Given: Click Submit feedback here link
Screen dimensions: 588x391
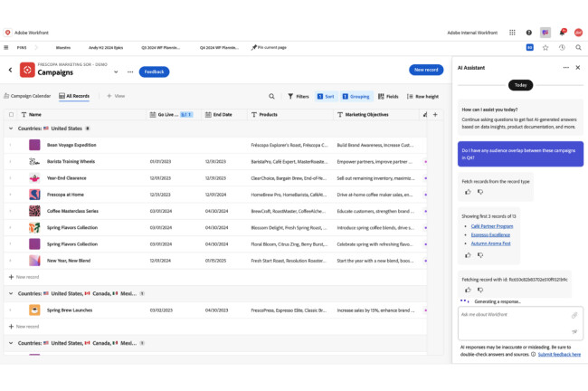Looking at the screenshot, I should [x=559, y=354].
